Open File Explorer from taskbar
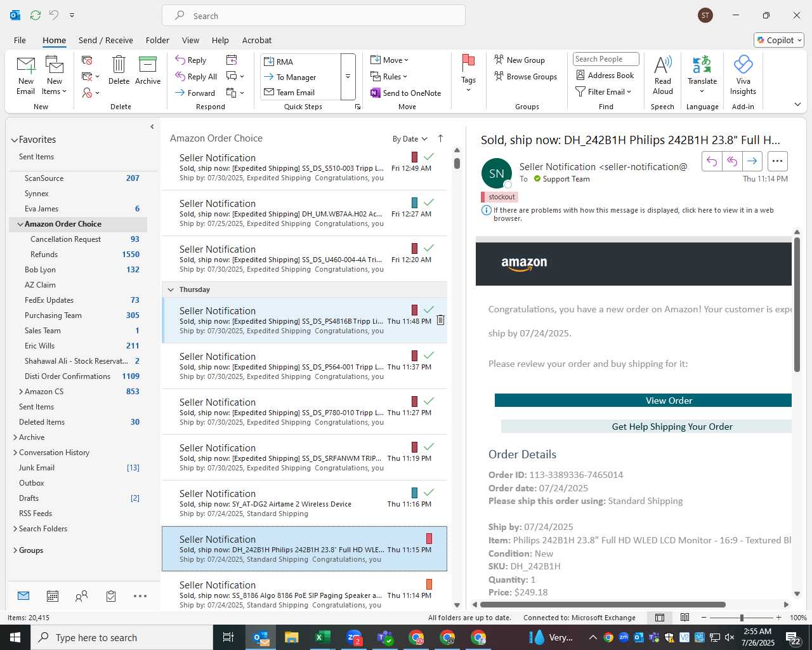This screenshot has width=812, height=650. point(291,637)
